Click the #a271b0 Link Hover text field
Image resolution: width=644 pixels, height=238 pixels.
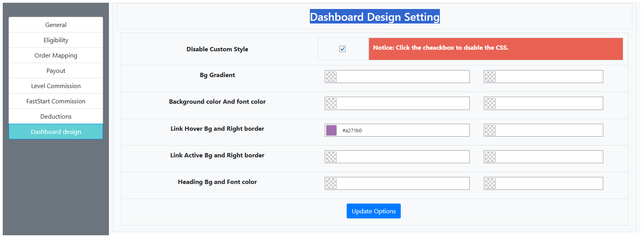(x=403, y=130)
